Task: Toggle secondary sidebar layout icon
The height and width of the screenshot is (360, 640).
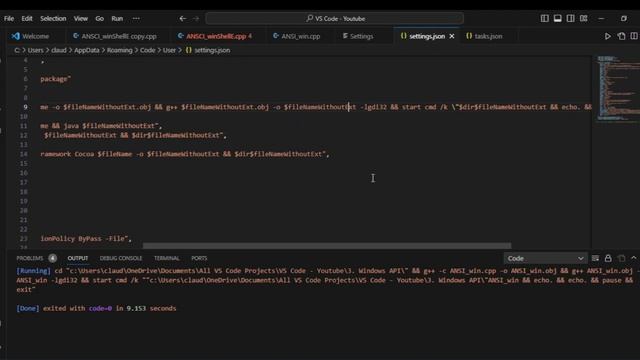Action: coord(571,18)
